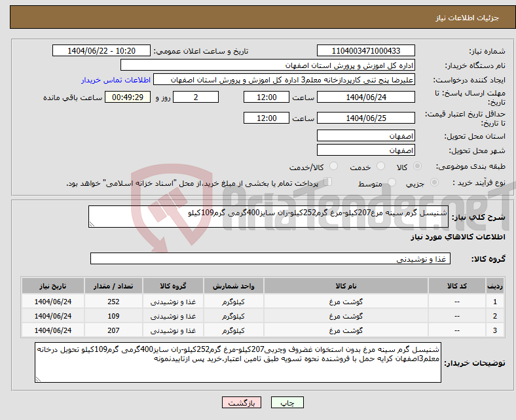
Task: Click the remaining days field showing 2
Action: 196,97
